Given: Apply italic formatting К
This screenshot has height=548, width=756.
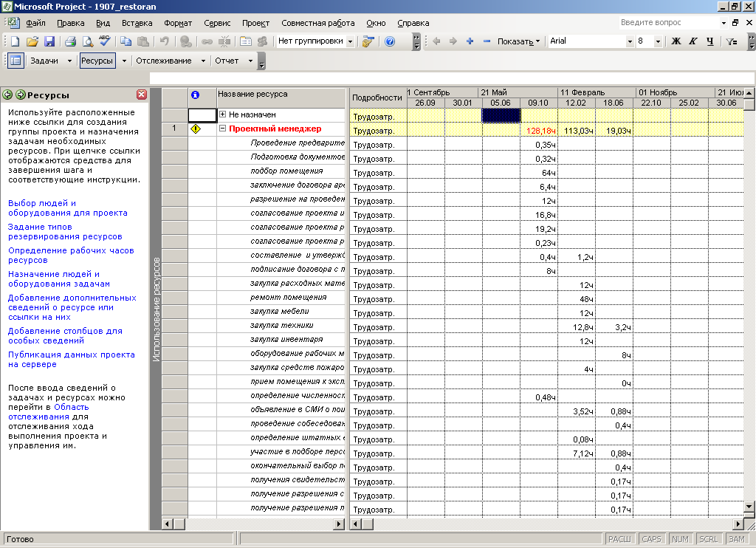Looking at the screenshot, I should 693,41.
